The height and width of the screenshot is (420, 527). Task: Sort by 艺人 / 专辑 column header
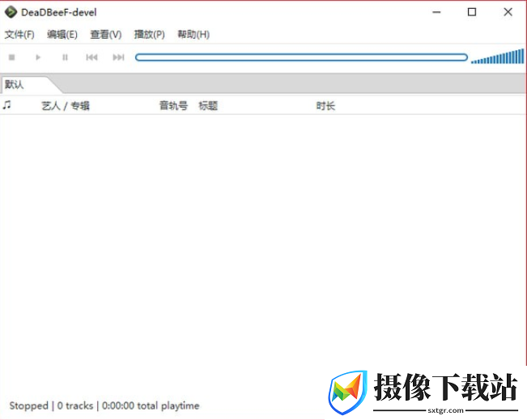click(x=66, y=106)
